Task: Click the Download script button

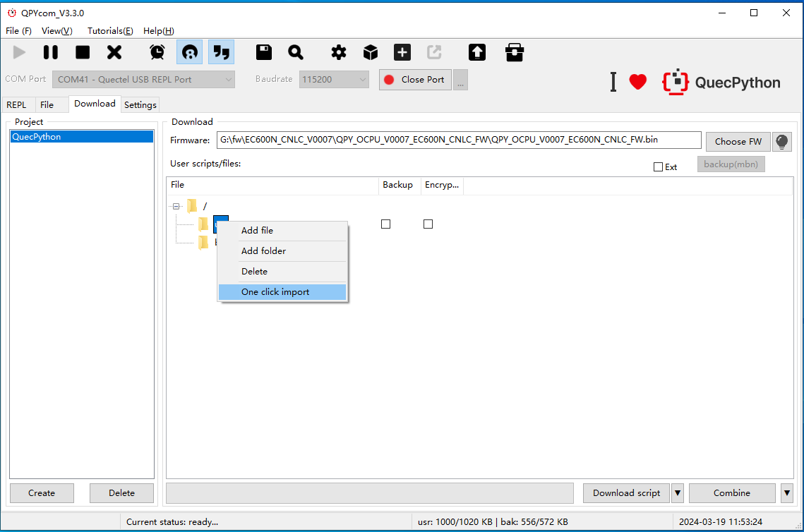Action: [x=626, y=493]
